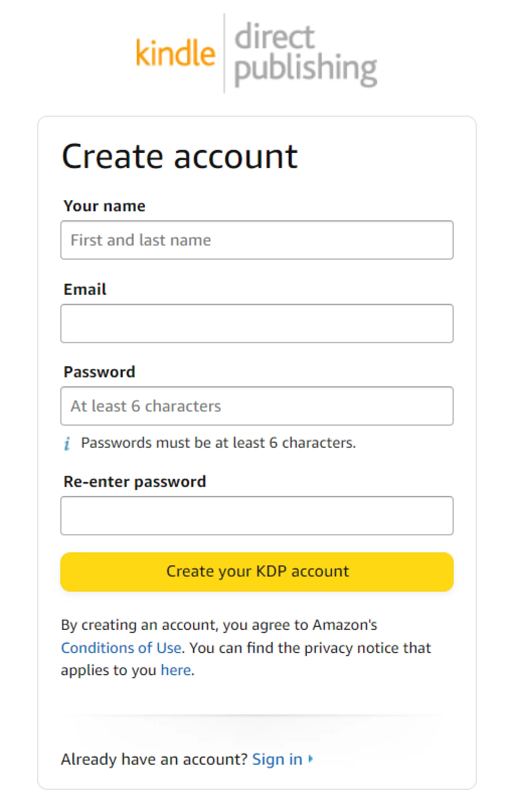Click the "Email" field label
The width and height of the screenshot is (515, 812).
85,289
